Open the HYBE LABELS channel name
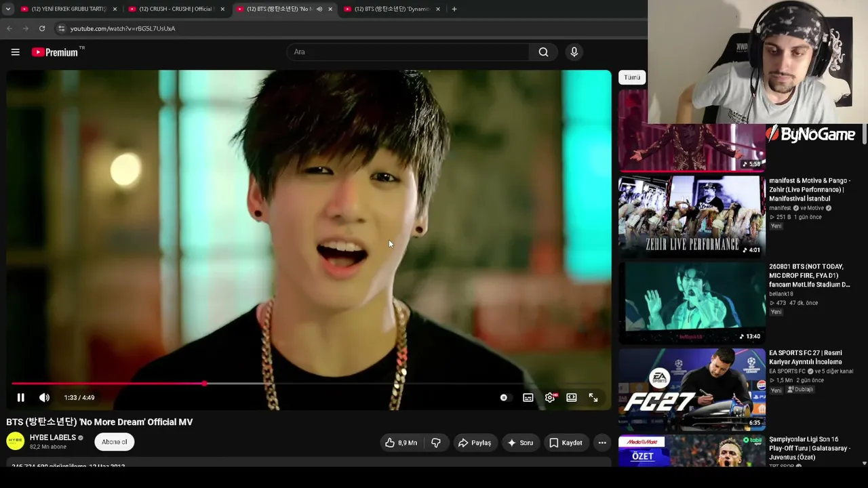The width and height of the screenshot is (868, 488). point(53,438)
